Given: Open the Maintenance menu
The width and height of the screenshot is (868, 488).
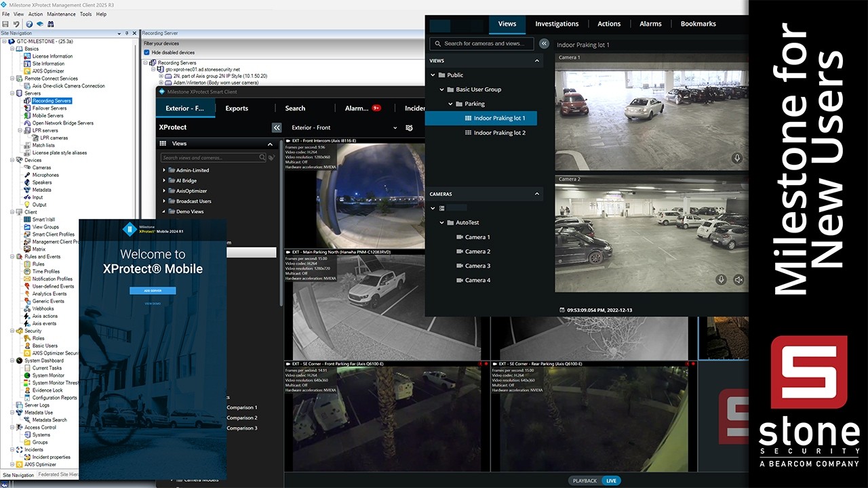Looking at the screenshot, I should [61, 14].
